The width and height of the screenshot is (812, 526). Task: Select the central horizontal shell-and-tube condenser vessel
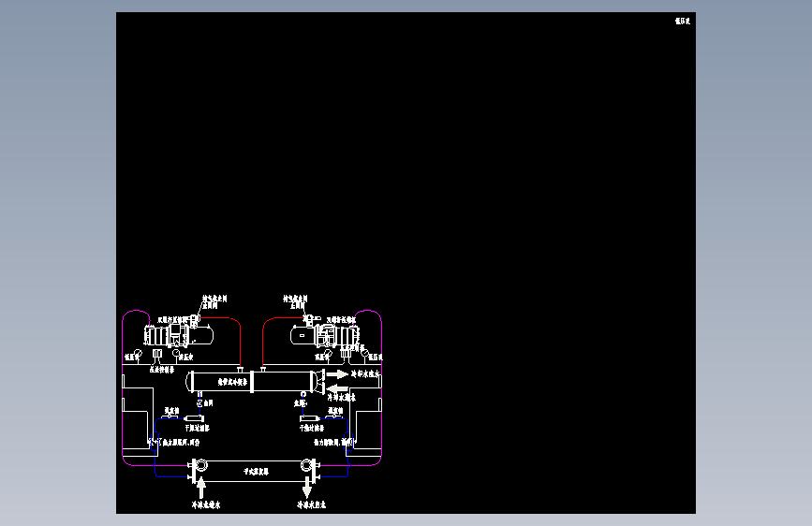(x=255, y=382)
